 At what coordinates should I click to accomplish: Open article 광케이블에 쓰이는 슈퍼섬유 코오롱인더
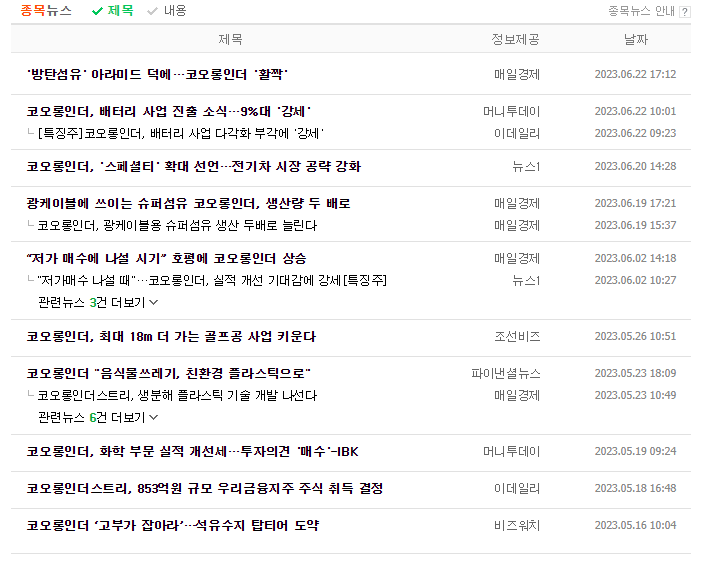pos(188,203)
